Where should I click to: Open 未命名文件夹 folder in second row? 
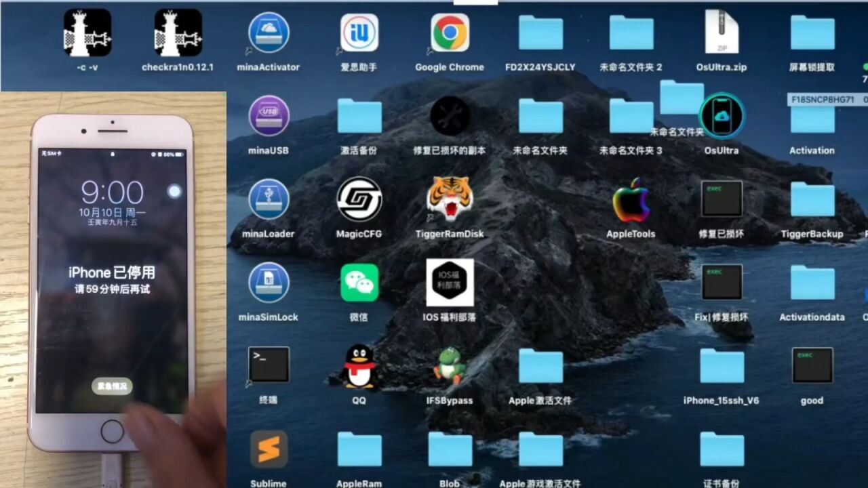[x=540, y=116]
